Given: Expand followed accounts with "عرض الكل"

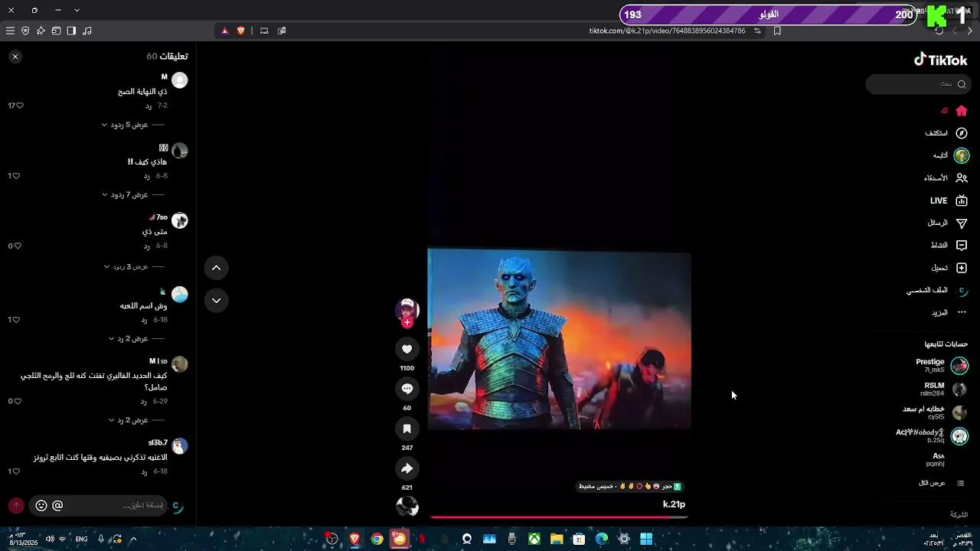Looking at the screenshot, I should [941, 484].
